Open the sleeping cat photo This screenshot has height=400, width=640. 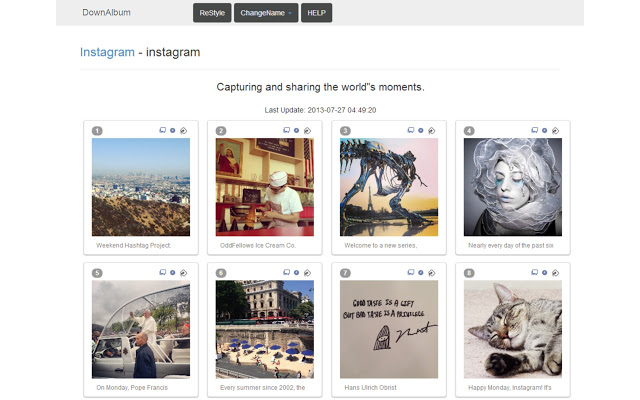pyautogui.click(x=512, y=329)
